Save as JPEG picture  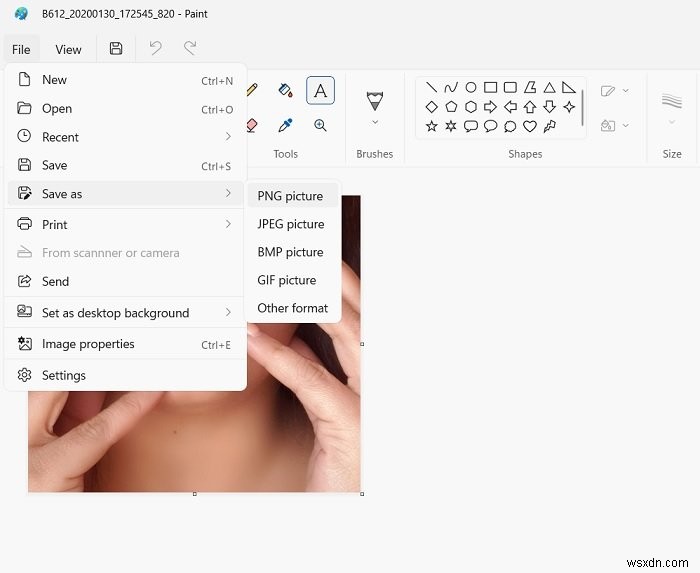click(293, 224)
